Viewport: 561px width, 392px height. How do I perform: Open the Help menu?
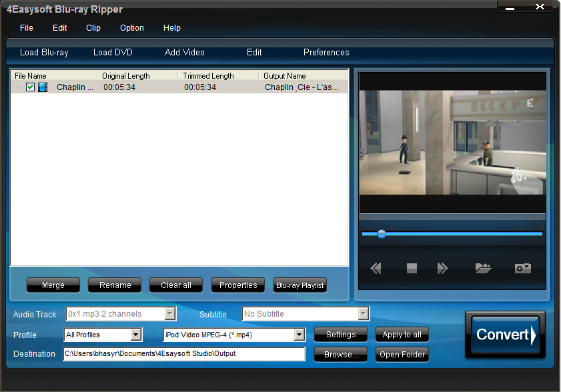tap(172, 28)
